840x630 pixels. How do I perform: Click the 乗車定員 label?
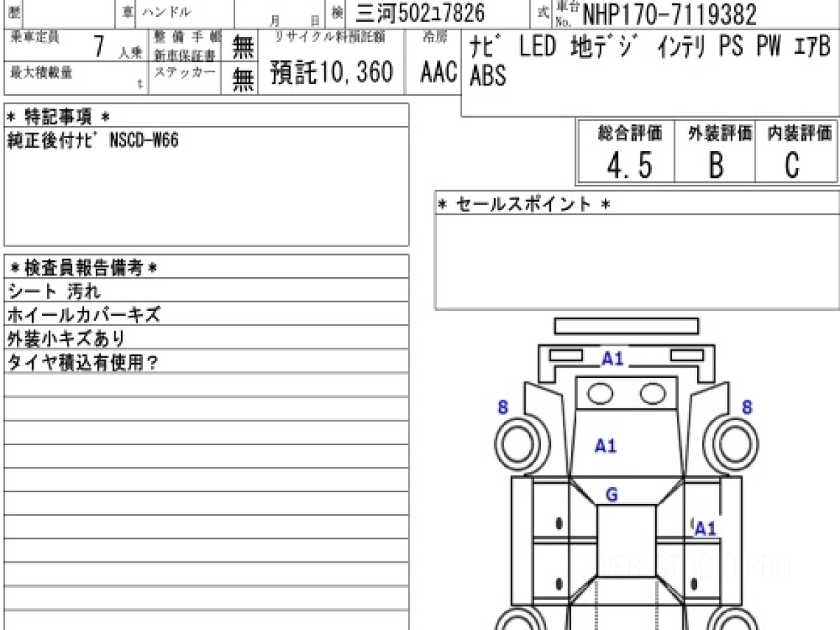click(x=34, y=36)
